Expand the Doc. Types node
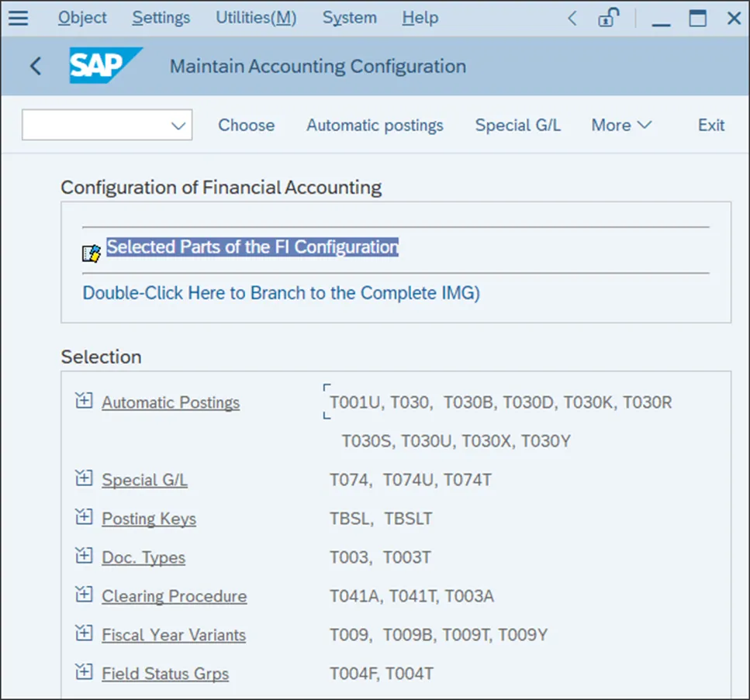Viewport: 750px width, 700px height. click(84, 556)
